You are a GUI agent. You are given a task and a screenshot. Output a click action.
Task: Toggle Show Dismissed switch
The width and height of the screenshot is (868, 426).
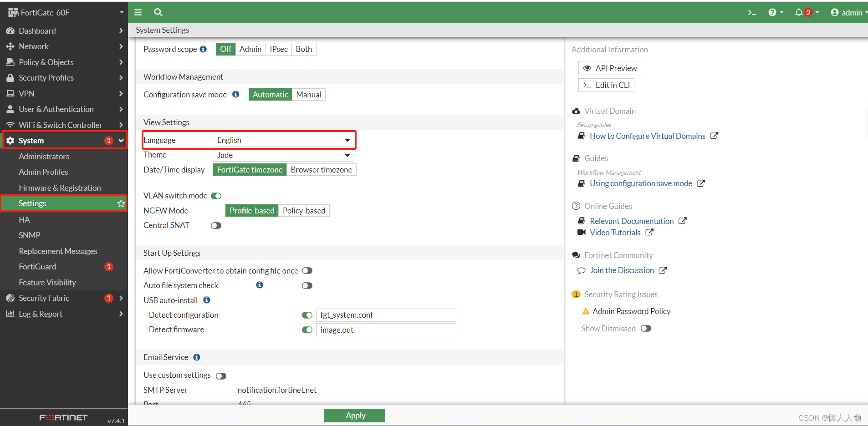click(x=646, y=329)
